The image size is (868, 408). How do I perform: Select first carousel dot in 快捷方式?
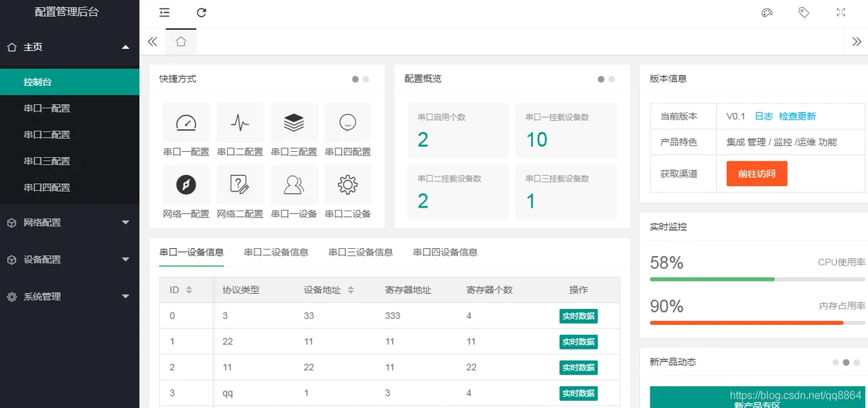click(356, 80)
